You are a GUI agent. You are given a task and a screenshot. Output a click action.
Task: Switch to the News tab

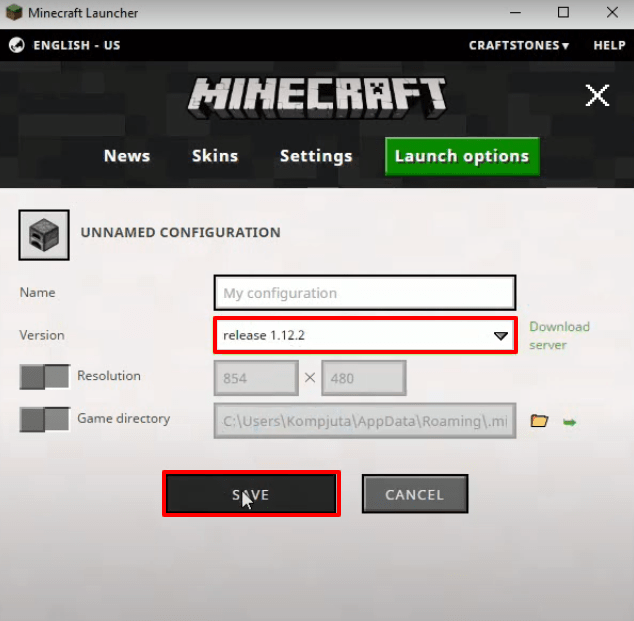[127, 156]
